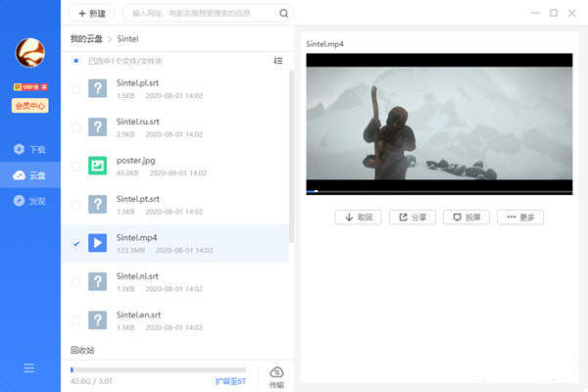Open the 下载 section in sidebar
Image resolution: width=588 pixels, height=392 pixels.
coord(29,150)
